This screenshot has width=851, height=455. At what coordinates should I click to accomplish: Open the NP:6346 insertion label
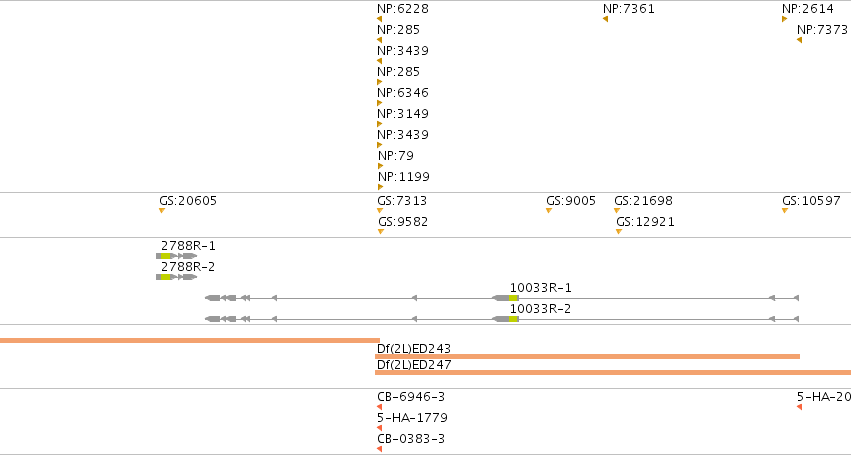coord(403,92)
